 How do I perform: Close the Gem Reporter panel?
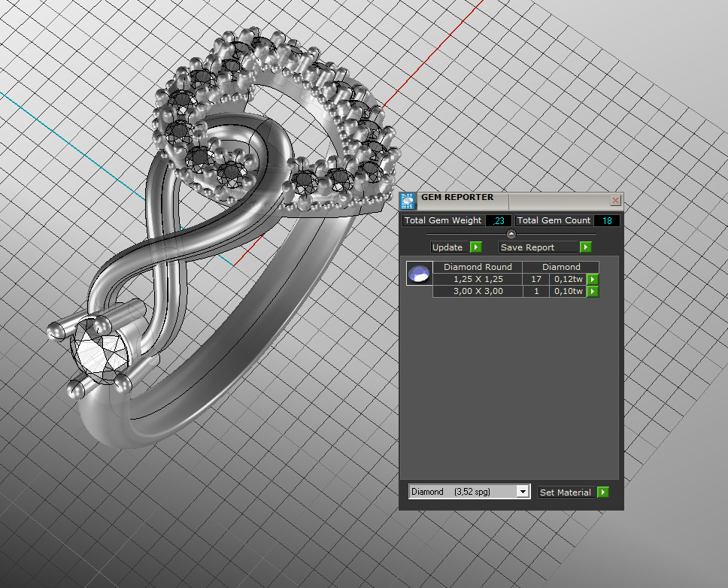[x=615, y=201]
